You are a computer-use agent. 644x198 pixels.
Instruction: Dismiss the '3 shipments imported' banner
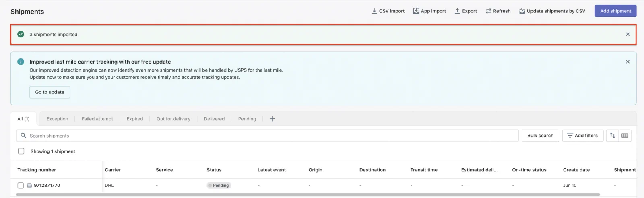tap(627, 34)
